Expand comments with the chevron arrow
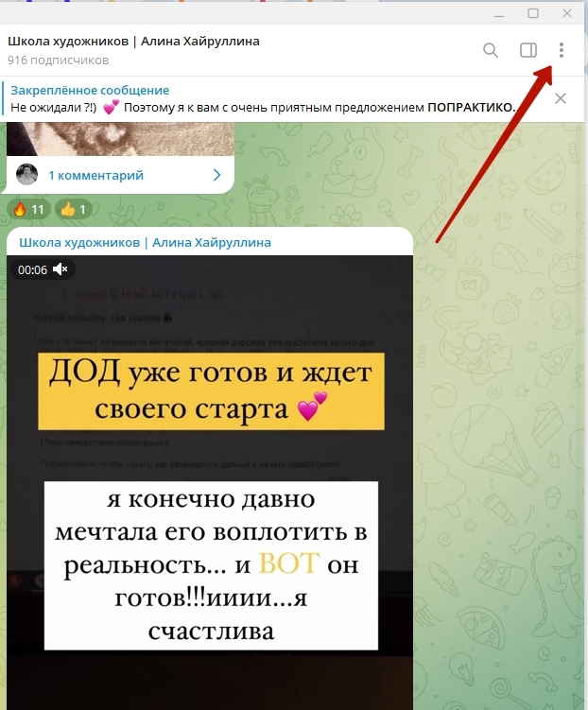588x710 pixels. (x=216, y=175)
